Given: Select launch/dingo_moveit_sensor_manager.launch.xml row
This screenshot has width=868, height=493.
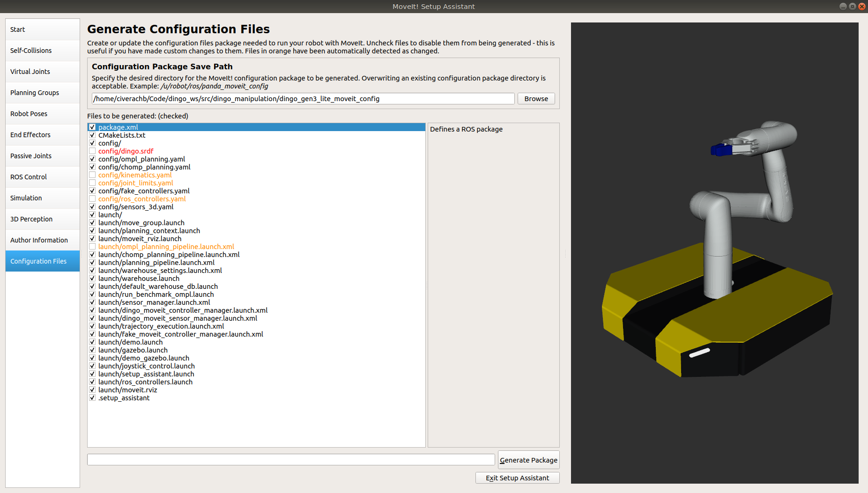Looking at the screenshot, I should (x=256, y=318).
